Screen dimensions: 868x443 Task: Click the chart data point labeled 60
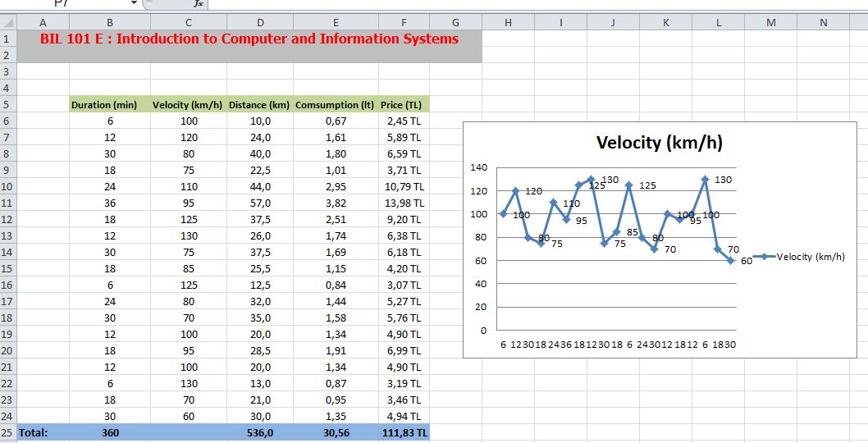[x=731, y=260]
